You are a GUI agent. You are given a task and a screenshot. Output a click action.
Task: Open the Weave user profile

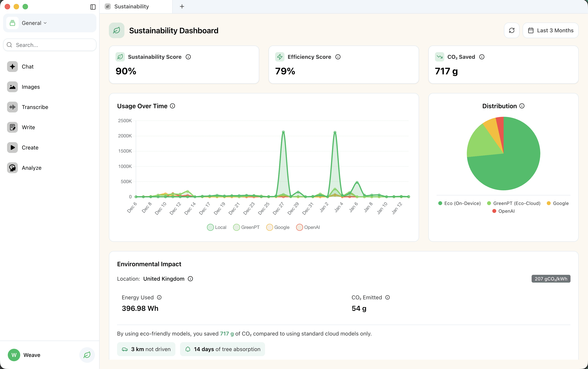pos(24,355)
